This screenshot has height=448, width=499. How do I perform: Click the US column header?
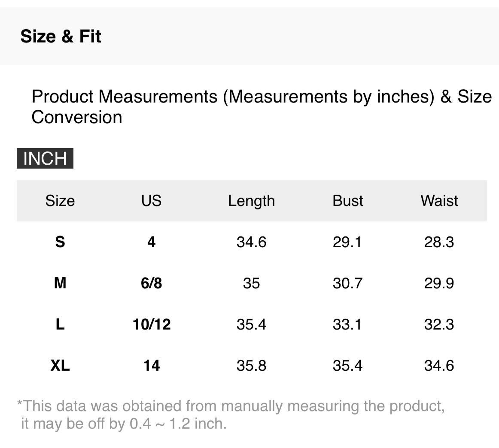pyautogui.click(x=151, y=201)
